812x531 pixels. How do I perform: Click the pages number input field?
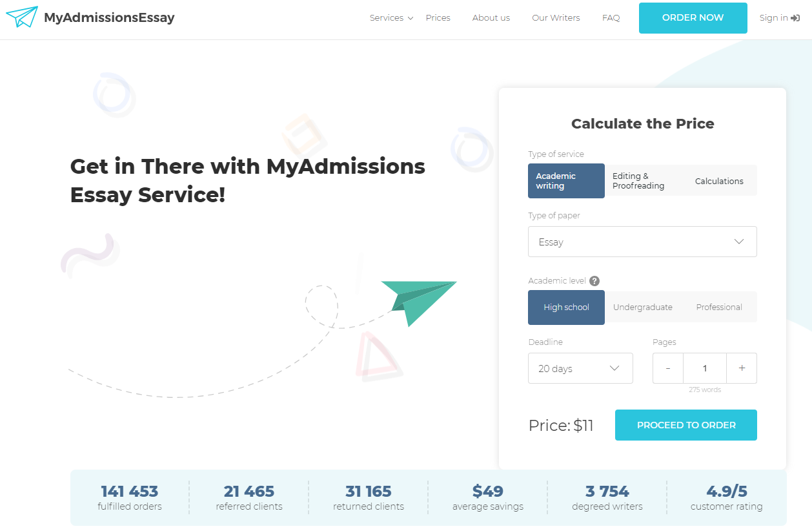tap(704, 368)
